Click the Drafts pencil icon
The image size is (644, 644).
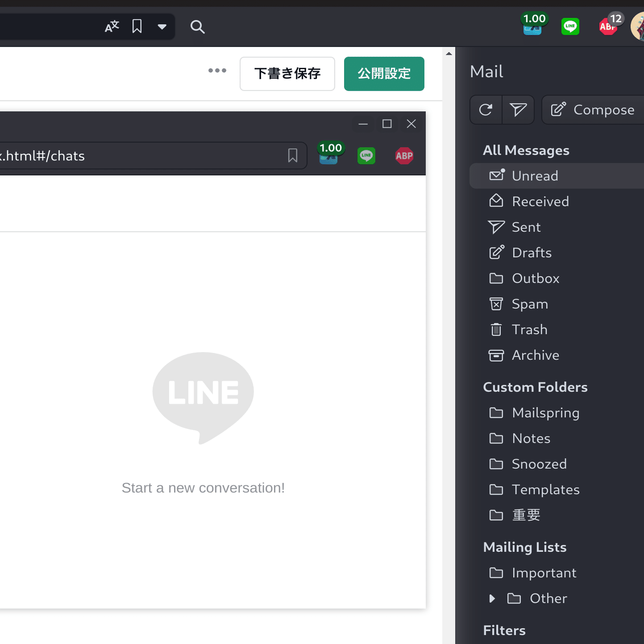[497, 252]
